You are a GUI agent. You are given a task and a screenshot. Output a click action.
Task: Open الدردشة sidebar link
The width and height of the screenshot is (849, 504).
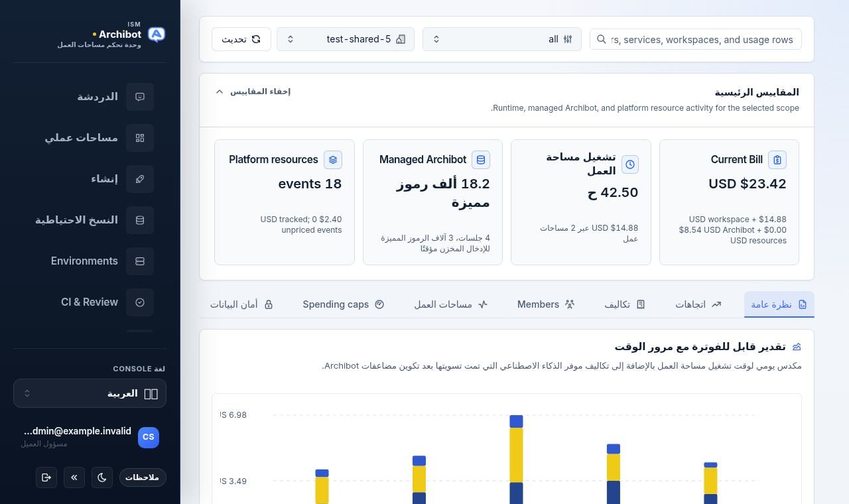point(90,97)
